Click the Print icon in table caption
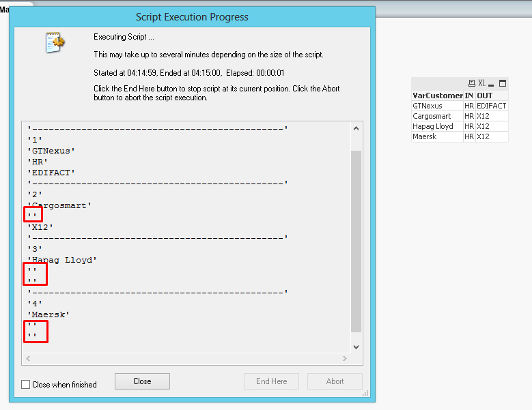This screenshot has width=532, height=410. coord(472,83)
